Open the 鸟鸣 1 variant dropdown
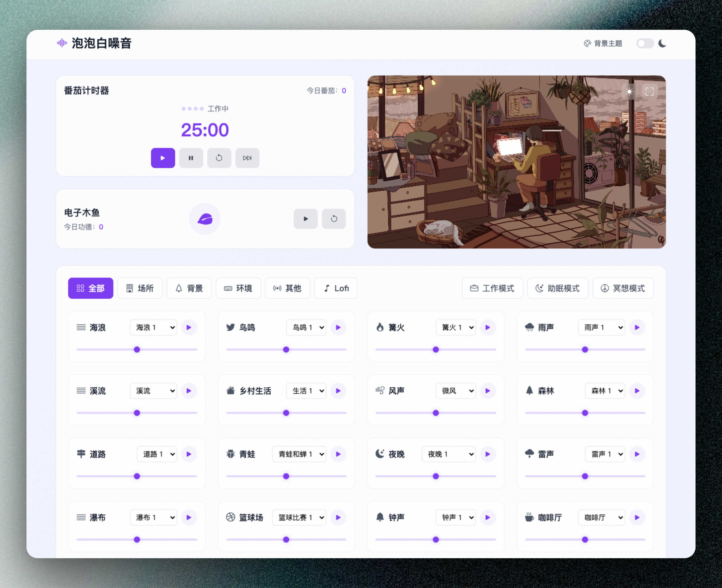This screenshot has width=722, height=588. point(306,328)
